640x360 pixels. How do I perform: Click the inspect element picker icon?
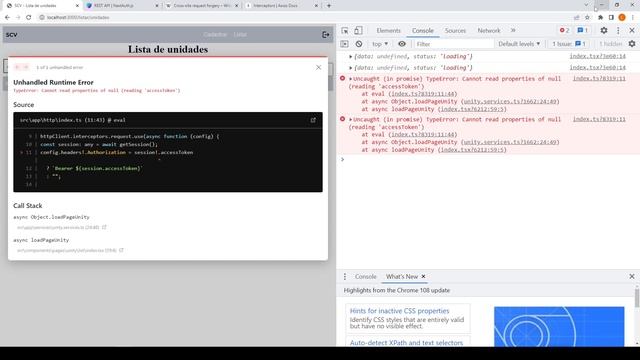(345, 31)
